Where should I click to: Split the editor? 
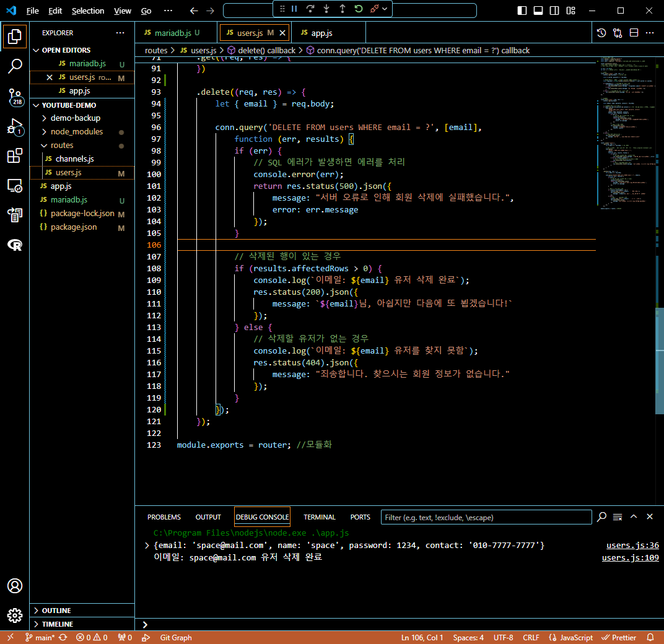(x=634, y=33)
